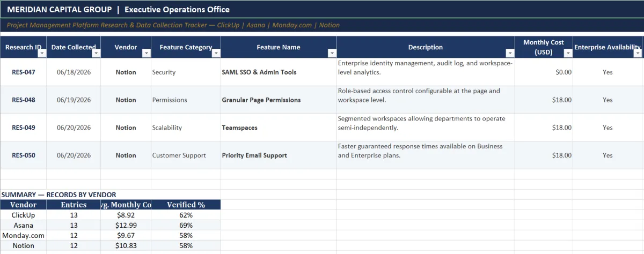Select the $18.00 cost cell for RES-048
Screen dimensions: 644x254
(x=544, y=100)
